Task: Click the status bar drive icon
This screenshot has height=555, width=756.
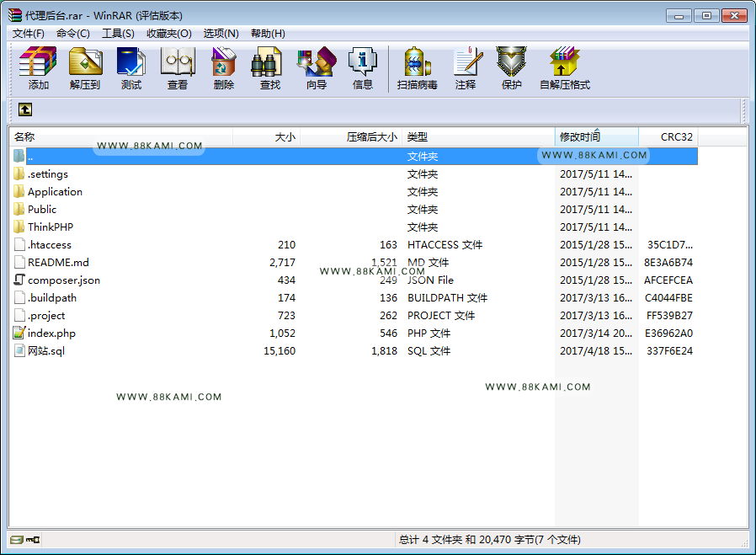Action: pos(16,540)
